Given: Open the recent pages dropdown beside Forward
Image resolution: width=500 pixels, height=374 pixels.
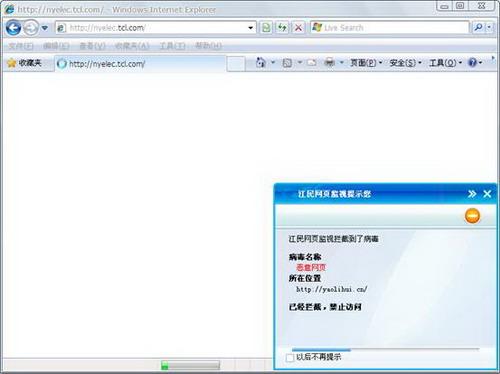Looking at the screenshot, I should [x=44, y=28].
